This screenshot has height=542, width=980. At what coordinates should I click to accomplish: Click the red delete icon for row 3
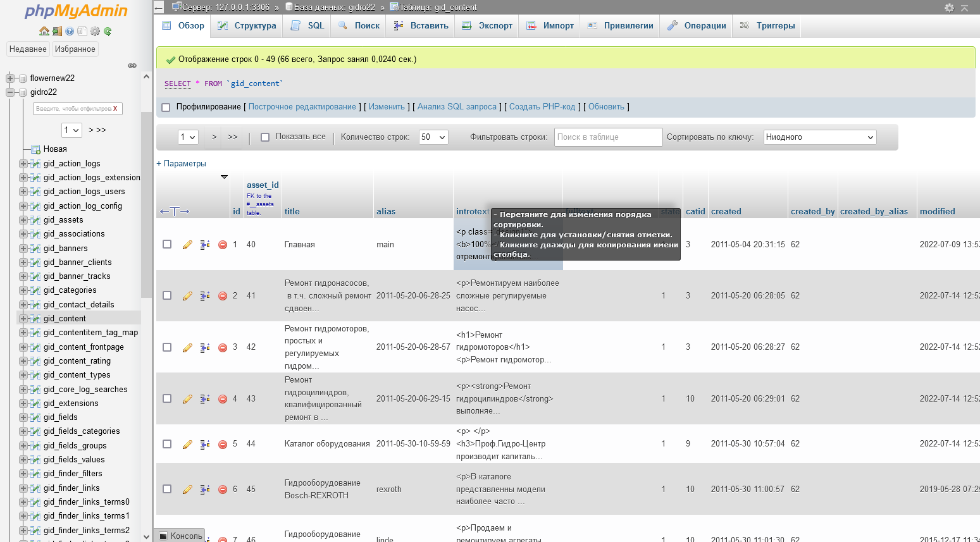click(x=223, y=347)
